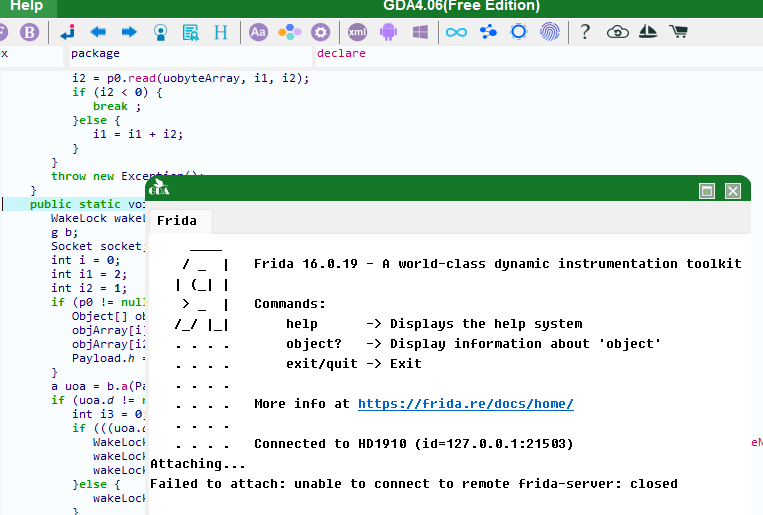Click the colorful hexagon cluster icon

pos(290,33)
